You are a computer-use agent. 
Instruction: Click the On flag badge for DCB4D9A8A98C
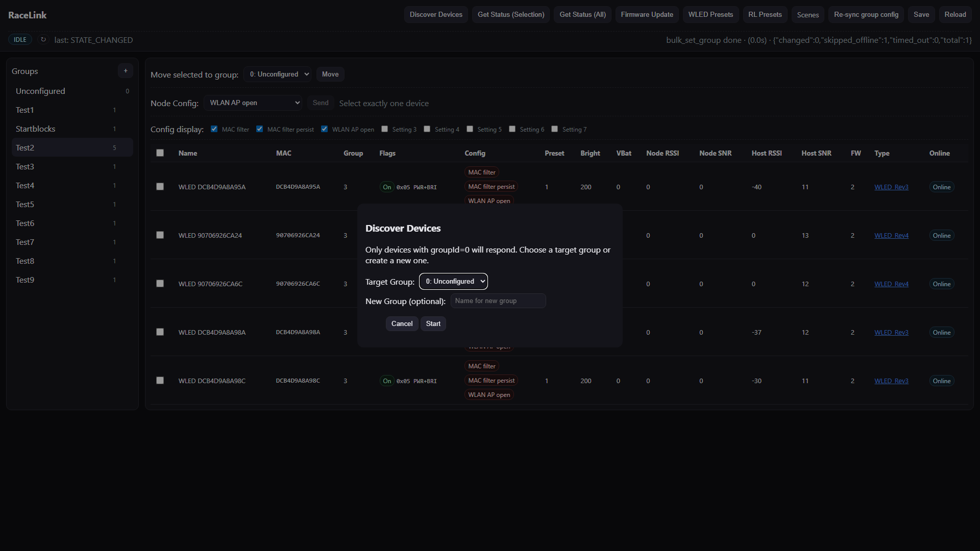(x=387, y=381)
